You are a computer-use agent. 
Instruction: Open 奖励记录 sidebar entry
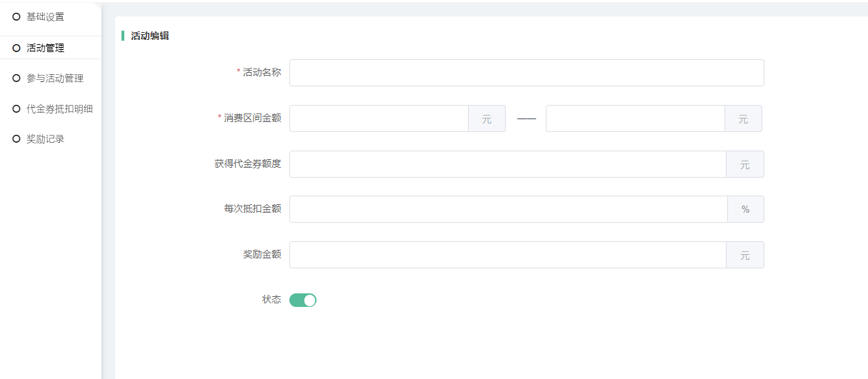(45, 139)
